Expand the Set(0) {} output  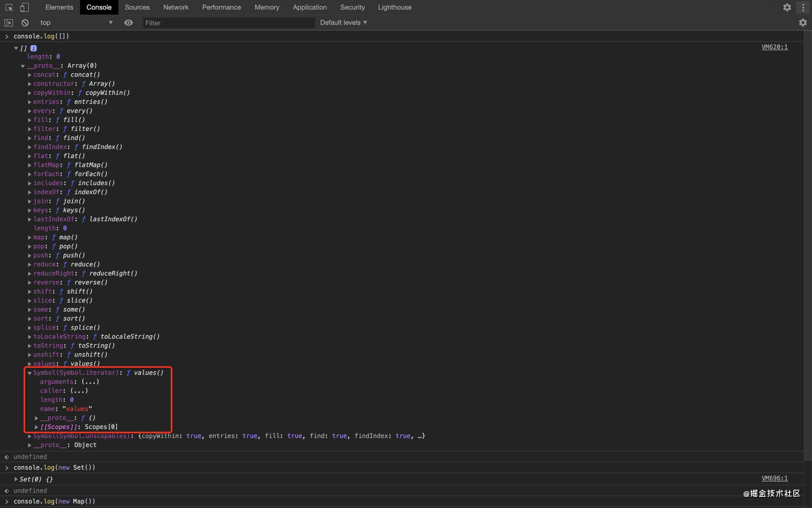coord(16,479)
